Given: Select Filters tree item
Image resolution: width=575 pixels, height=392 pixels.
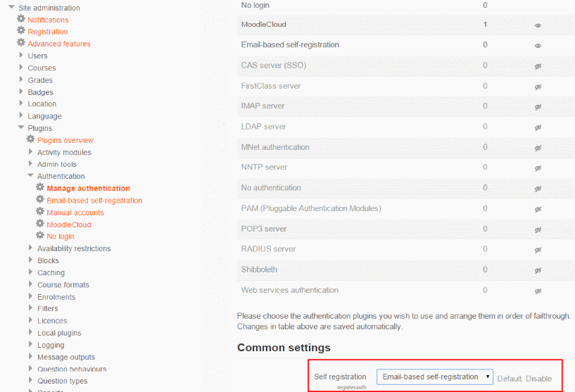Looking at the screenshot, I should 48,308.
